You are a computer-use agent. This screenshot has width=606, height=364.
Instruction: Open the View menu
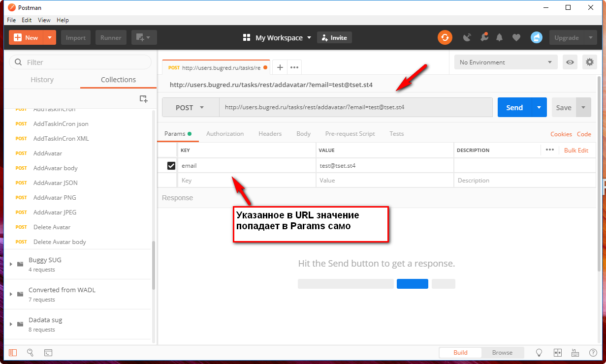point(44,20)
